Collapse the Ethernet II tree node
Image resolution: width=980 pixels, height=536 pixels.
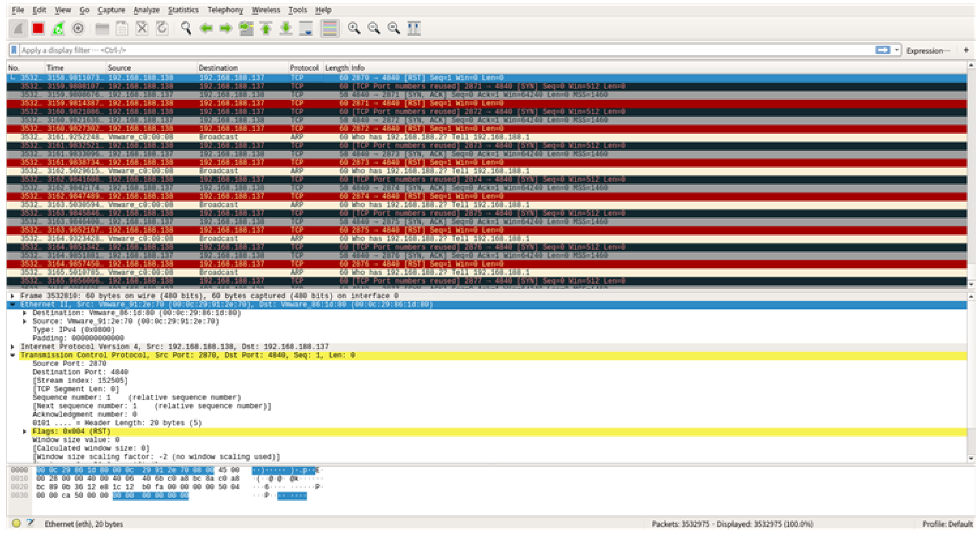13,305
